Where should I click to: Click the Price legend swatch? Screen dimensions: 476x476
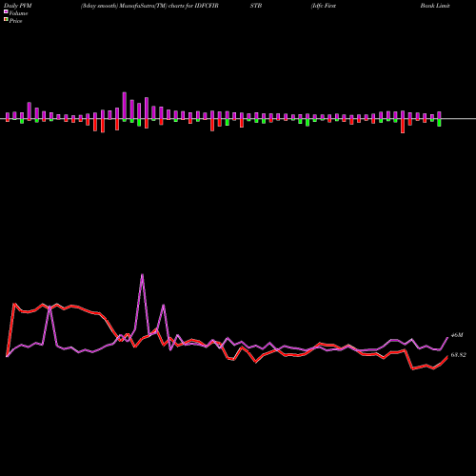[x=6, y=20]
